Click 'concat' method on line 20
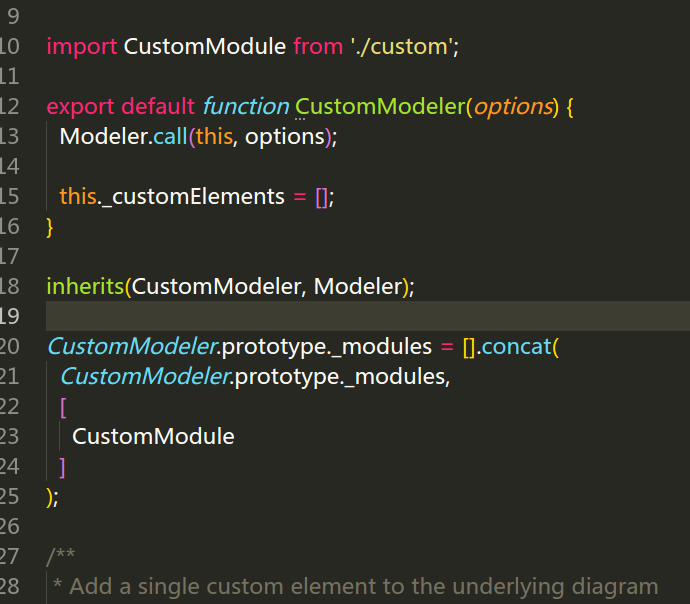690x604 pixels. pos(517,347)
